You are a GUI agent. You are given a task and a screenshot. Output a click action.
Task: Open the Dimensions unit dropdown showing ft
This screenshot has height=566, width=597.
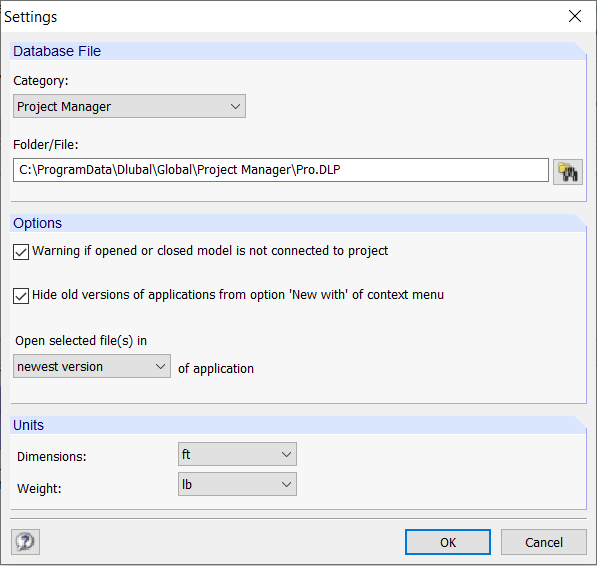pyautogui.click(x=237, y=454)
